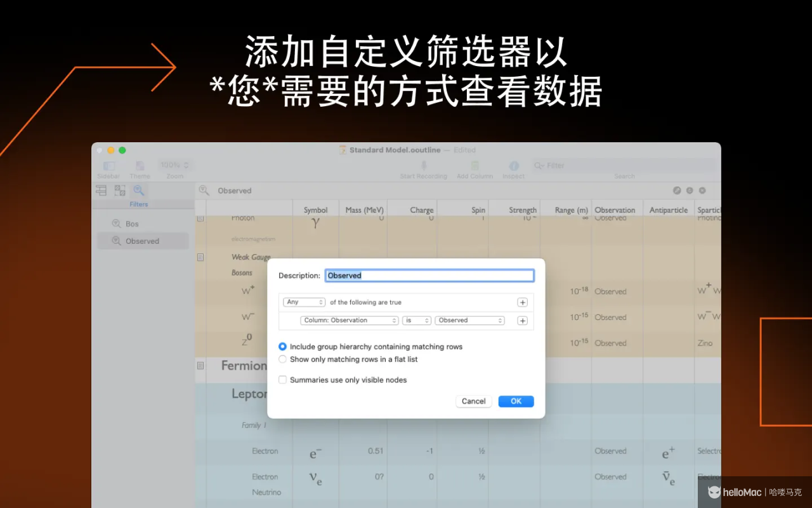Click the middle round filter bar icon
The height and width of the screenshot is (508, 812).
point(690,190)
